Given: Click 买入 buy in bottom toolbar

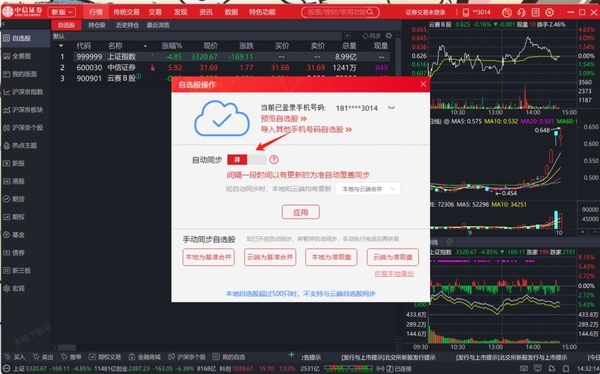Looking at the screenshot, I should pos(15,357).
